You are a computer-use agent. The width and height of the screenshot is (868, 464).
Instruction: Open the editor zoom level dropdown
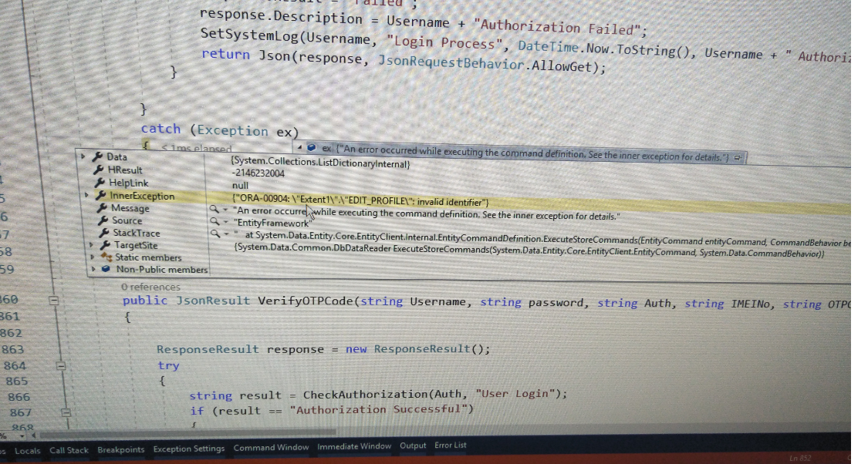22,435
